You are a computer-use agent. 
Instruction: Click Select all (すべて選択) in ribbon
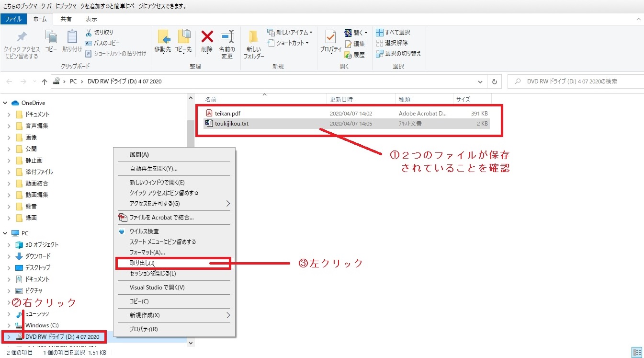click(x=393, y=33)
